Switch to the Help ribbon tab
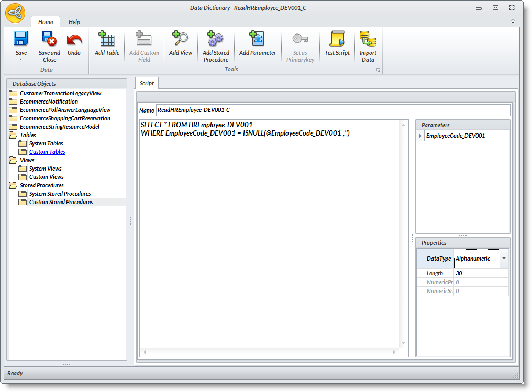 74,22
